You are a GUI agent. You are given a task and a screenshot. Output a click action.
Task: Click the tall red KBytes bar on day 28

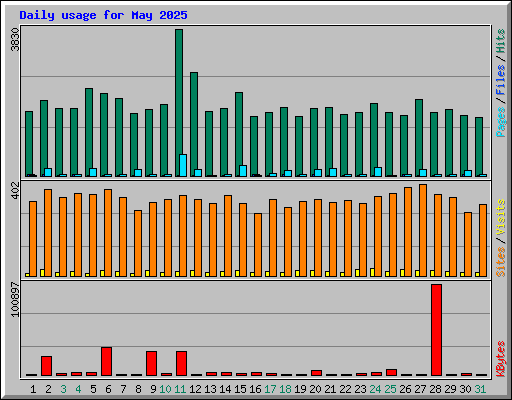(436, 330)
